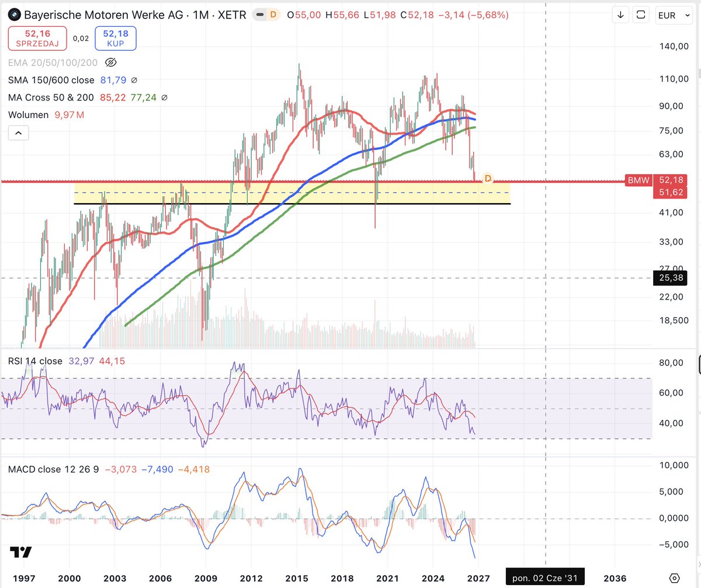Click the MACD value −7,490 in blue
The width and height of the screenshot is (701, 588).
[x=157, y=469]
